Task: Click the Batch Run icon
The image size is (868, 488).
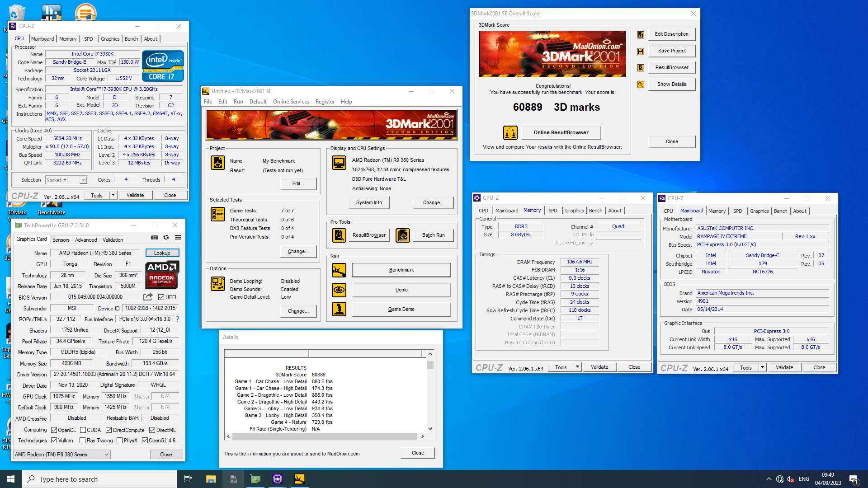Action: coord(403,235)
